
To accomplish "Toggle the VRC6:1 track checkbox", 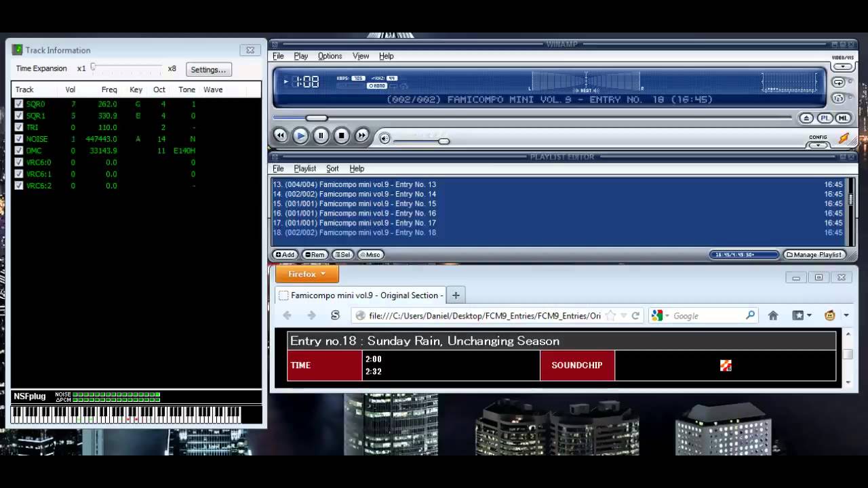I will 19,174.
